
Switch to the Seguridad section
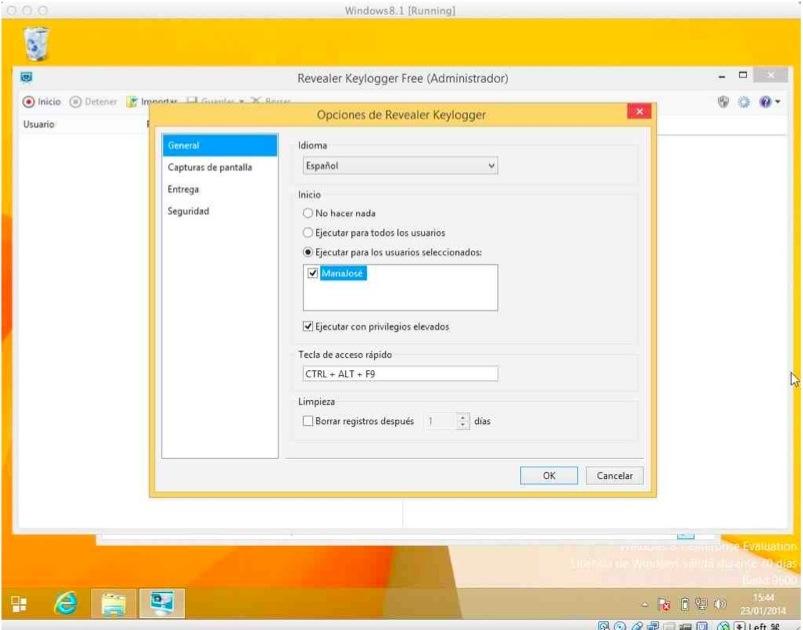188,211
